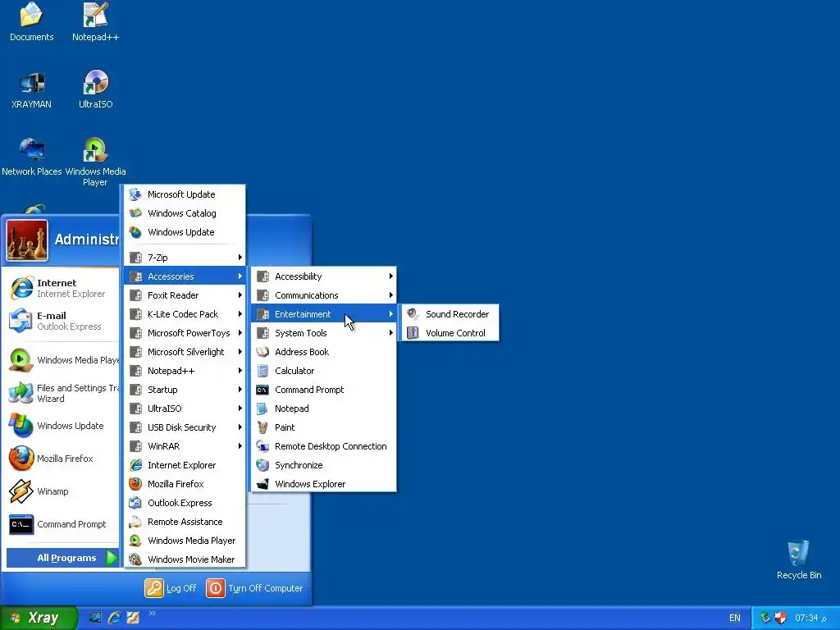Click the red shield security tray icon
The image size is (840, 630).
pos(781,618)
